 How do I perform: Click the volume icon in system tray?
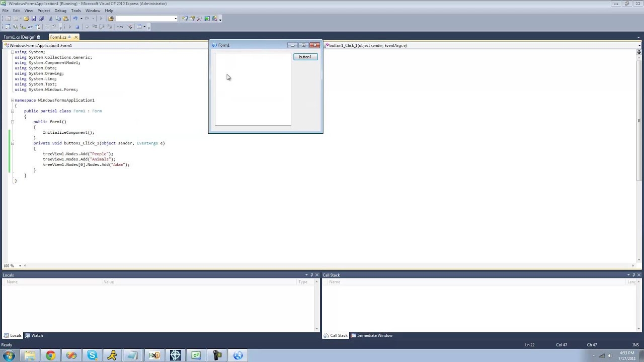coord(610,355)
